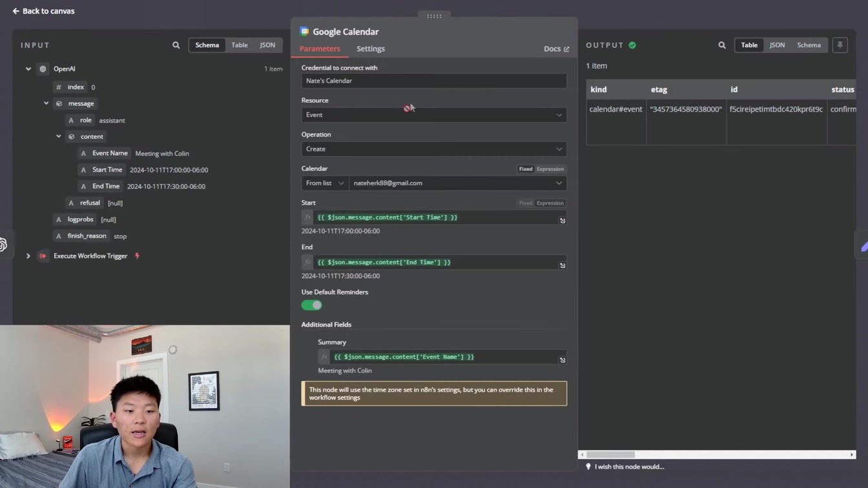Open the Resource dropdown
The width and height of the screenshot is (868, 488).
pyautogui.click(x=434, y=115)
